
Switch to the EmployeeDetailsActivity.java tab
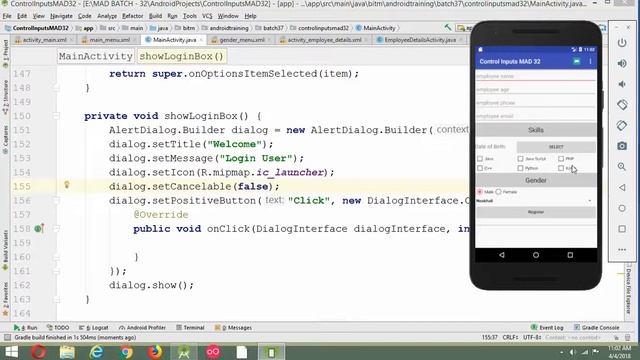[420, 40]
